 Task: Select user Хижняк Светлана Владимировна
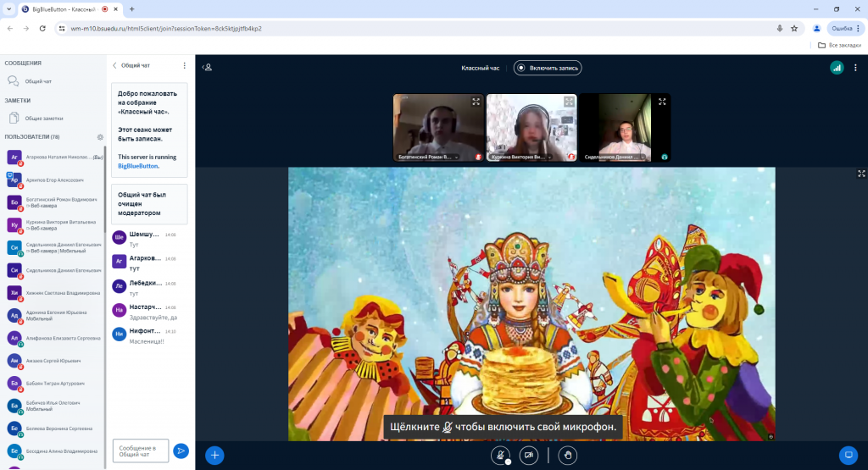click(x=53, y=292)
